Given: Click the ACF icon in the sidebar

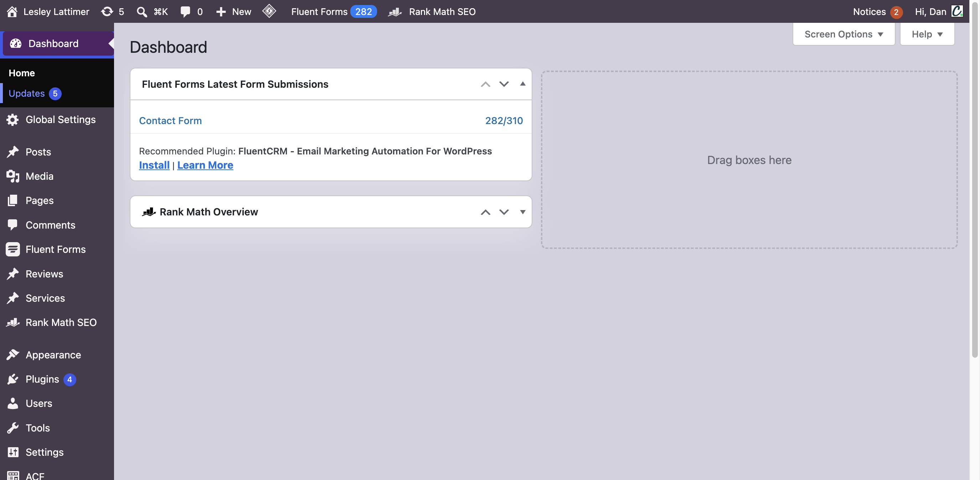Looking at the screenshot, I should (12, 475).
